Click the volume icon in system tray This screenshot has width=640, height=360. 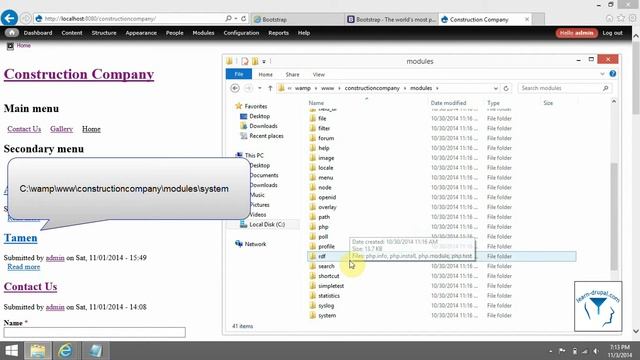[x=596, y=351]
